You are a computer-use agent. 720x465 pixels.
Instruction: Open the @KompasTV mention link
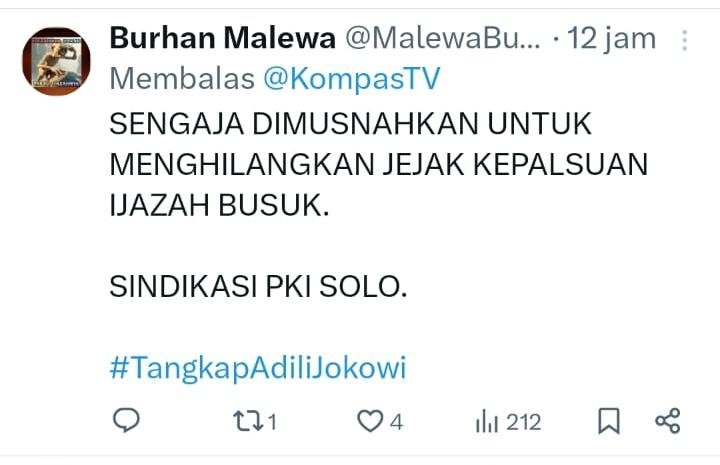click(352, 78)
